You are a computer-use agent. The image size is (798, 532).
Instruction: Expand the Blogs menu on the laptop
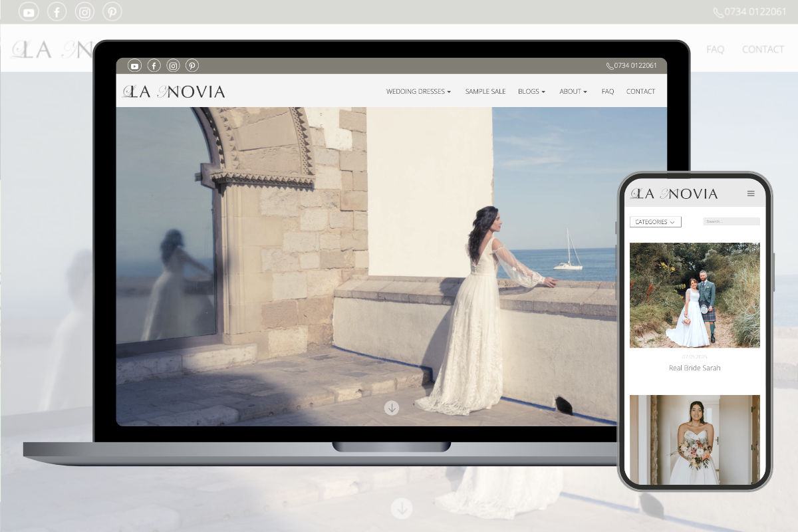pyautogui.click(x=531, y=92)
